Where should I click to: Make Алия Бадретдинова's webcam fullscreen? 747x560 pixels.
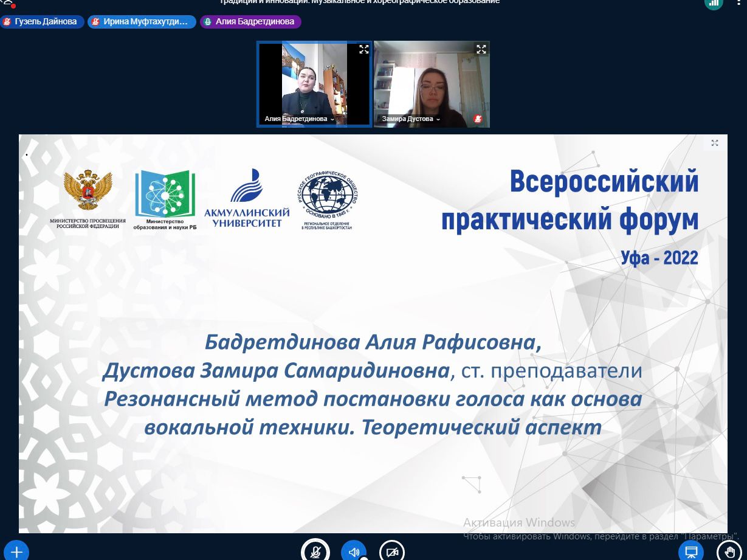pos(363,49)
